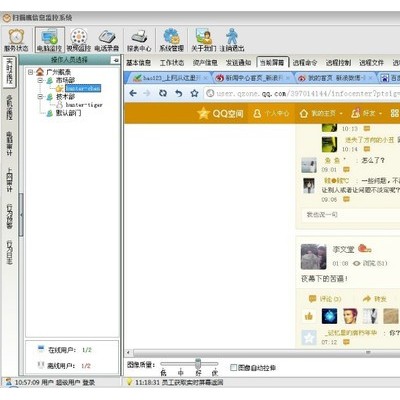Click the 转发 link under 李文莹 post
This screenshot has height=400, width=400.
tap(375, 299)
